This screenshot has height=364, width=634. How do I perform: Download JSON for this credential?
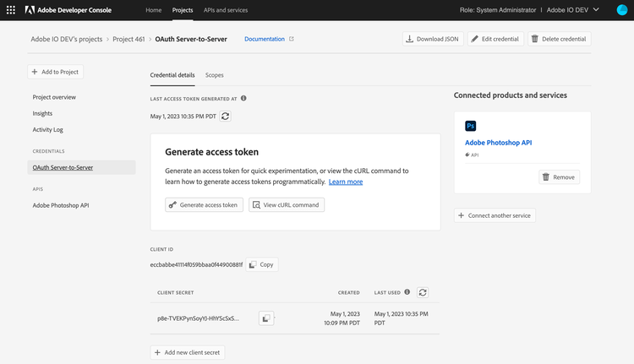(x=433, y=39)
